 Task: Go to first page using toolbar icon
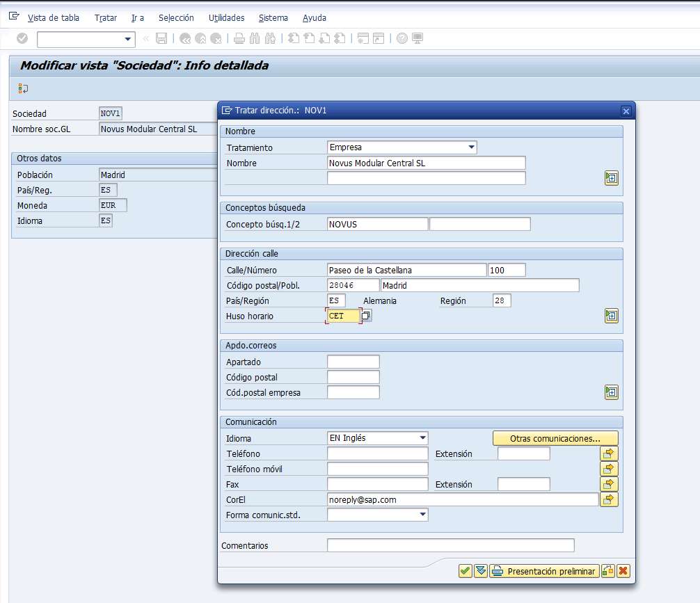pyautogui.click(x=294, y=38)
